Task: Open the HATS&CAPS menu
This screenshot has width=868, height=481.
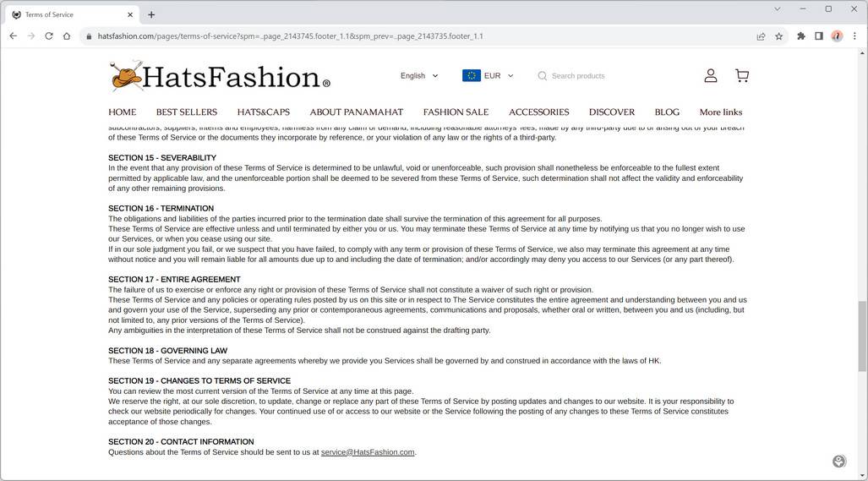Action: click(264, 112)
